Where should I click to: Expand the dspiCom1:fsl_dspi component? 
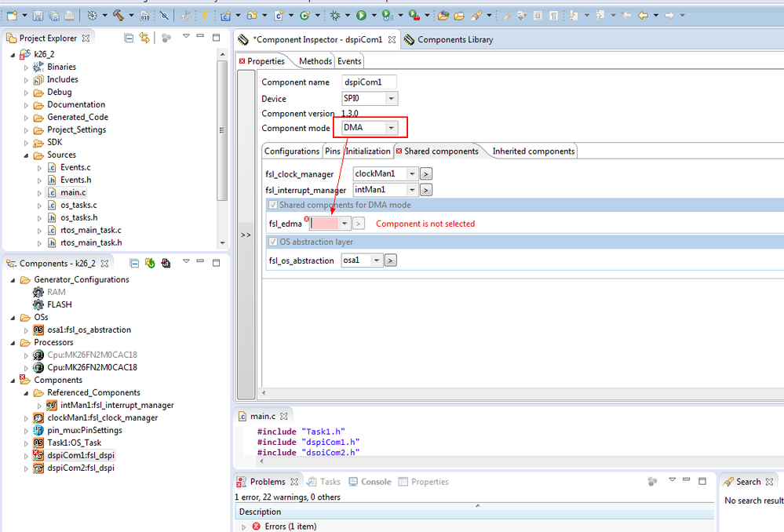[x=26, y=456]
